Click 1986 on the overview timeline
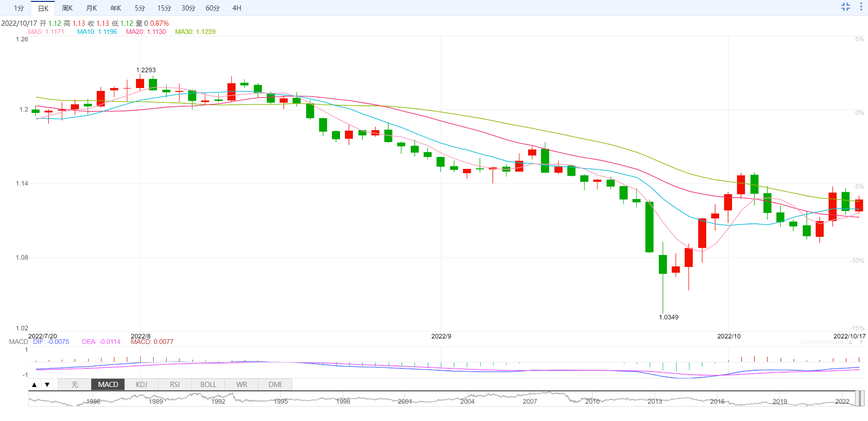Viewport: 868px width, 421px height. pyautogui.click(x=93, y=401)
